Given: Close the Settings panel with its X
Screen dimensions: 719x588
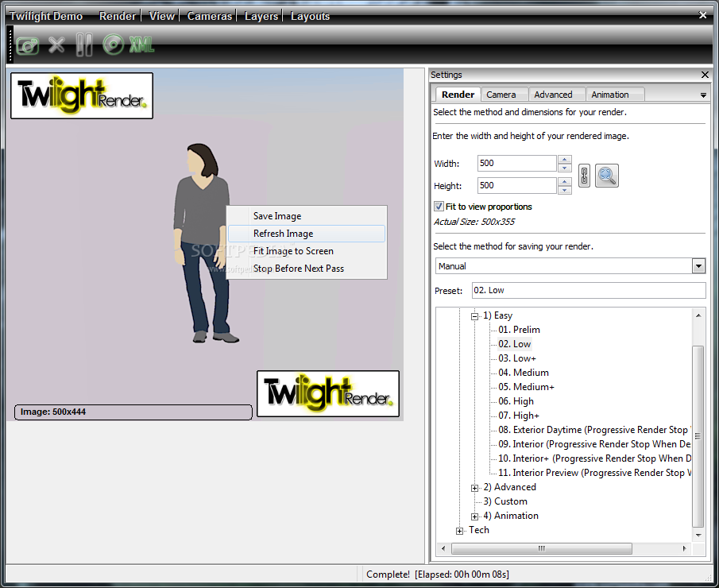Looking at the screenshot, I should click(x=705, y=75).
